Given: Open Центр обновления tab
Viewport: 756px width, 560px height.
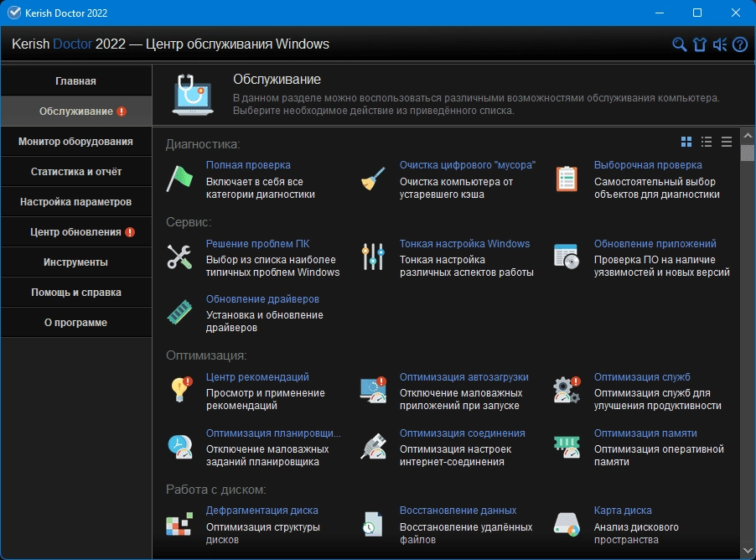Looking at the screenshot, I should (x=76, y=232).
